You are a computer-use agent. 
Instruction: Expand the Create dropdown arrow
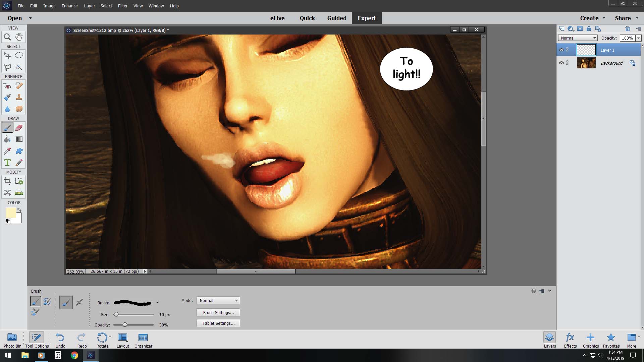(604, 18)
